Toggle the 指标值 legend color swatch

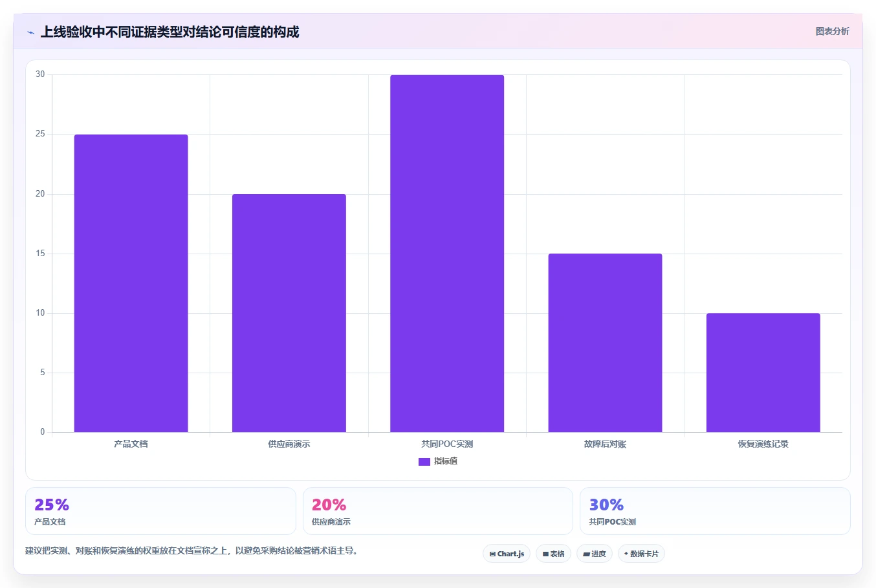point(424,462)
